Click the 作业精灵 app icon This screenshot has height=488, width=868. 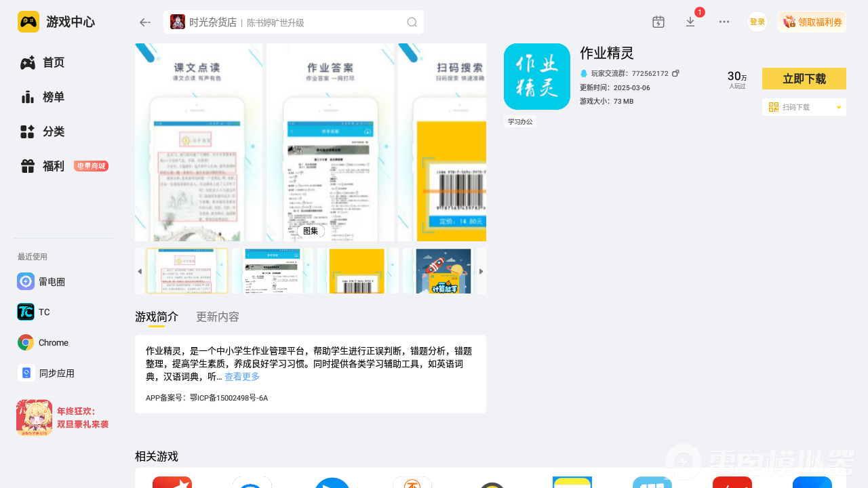537,77
